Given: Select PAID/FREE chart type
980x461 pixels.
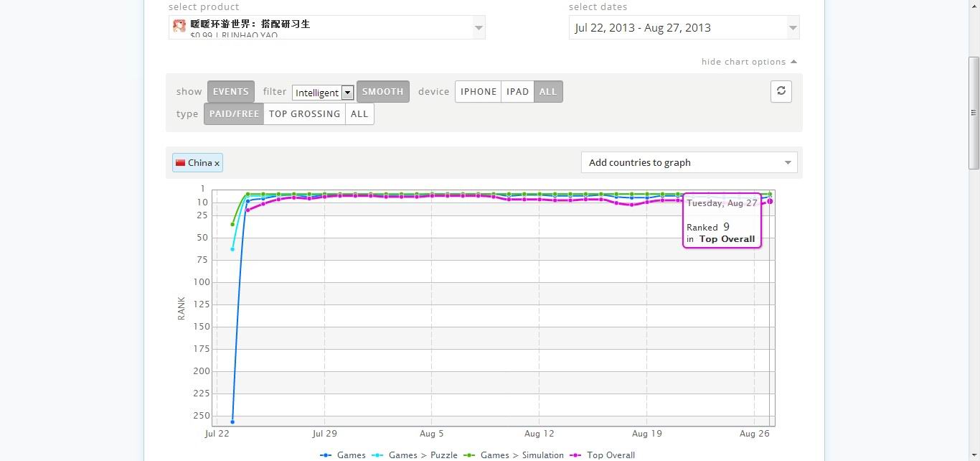Looking at the screenshot, I should pyautogui.click(x=233, y=114).
